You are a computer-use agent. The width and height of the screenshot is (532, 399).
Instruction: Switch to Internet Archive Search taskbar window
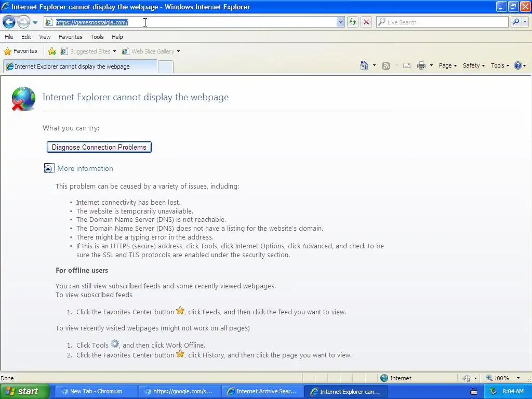pyautogui.click(x=262, y=391)
